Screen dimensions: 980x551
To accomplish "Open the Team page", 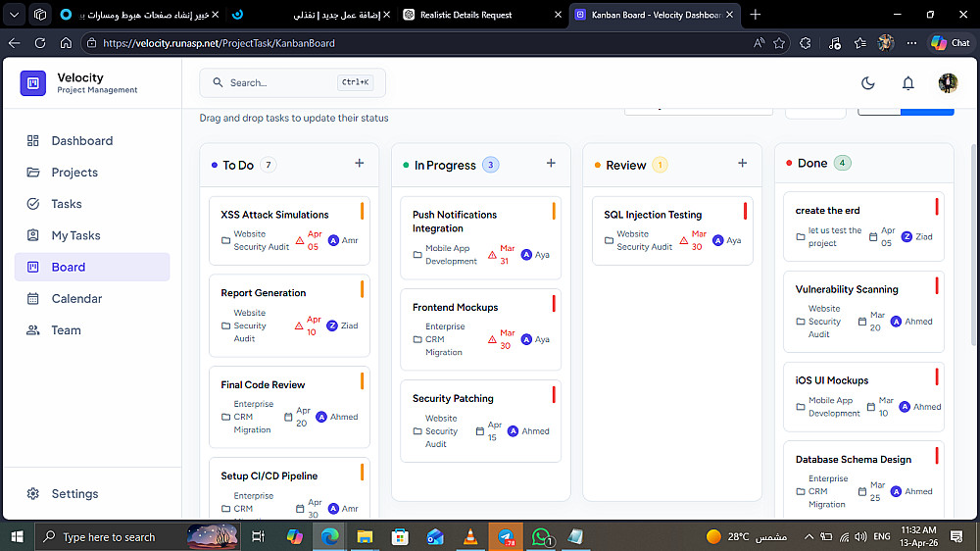I will point(92,330).
